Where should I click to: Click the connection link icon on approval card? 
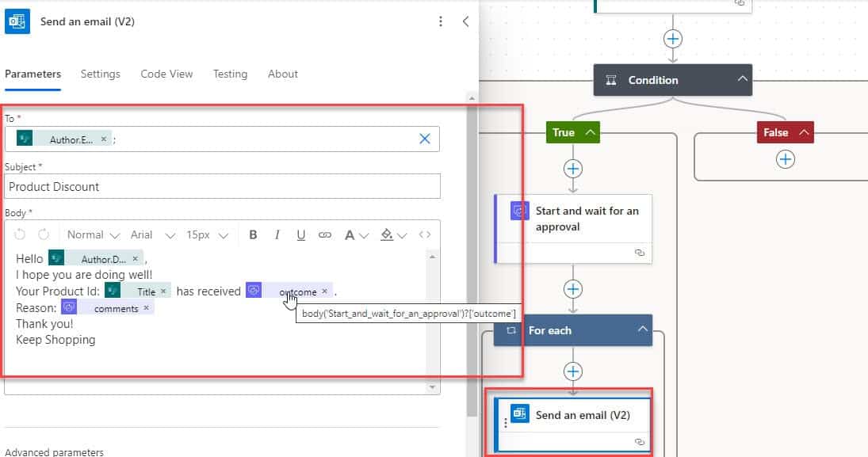click(640, 253)
